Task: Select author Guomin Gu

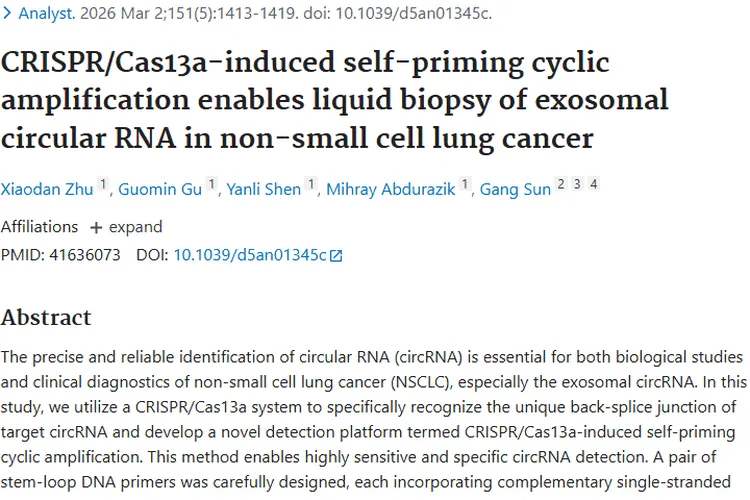Action: click(160, 189)
